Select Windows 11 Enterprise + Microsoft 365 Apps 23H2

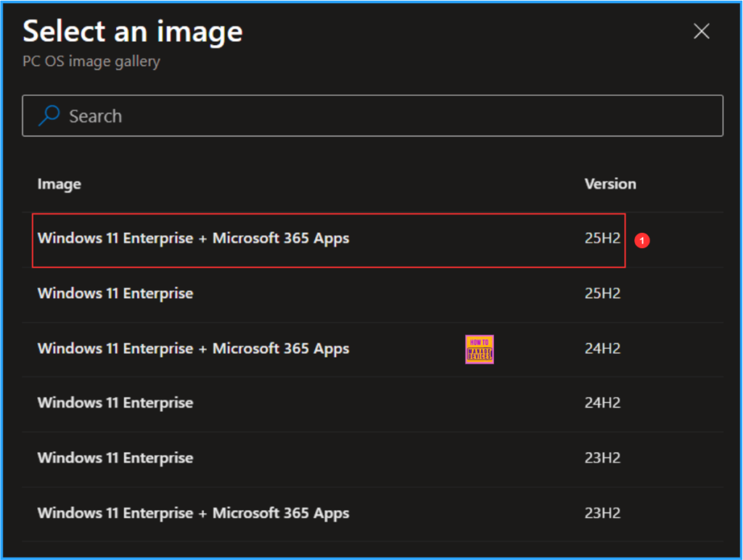[x=193, y=514]
